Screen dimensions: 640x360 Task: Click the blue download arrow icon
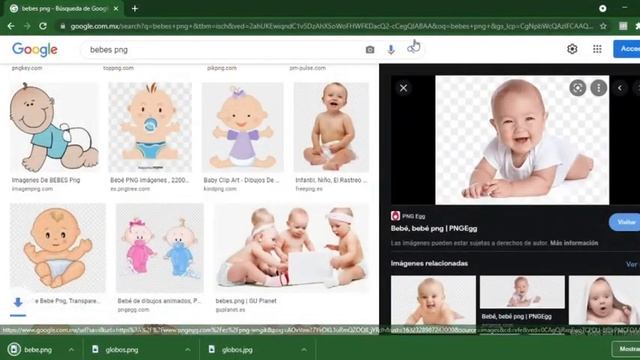(18, 302)
